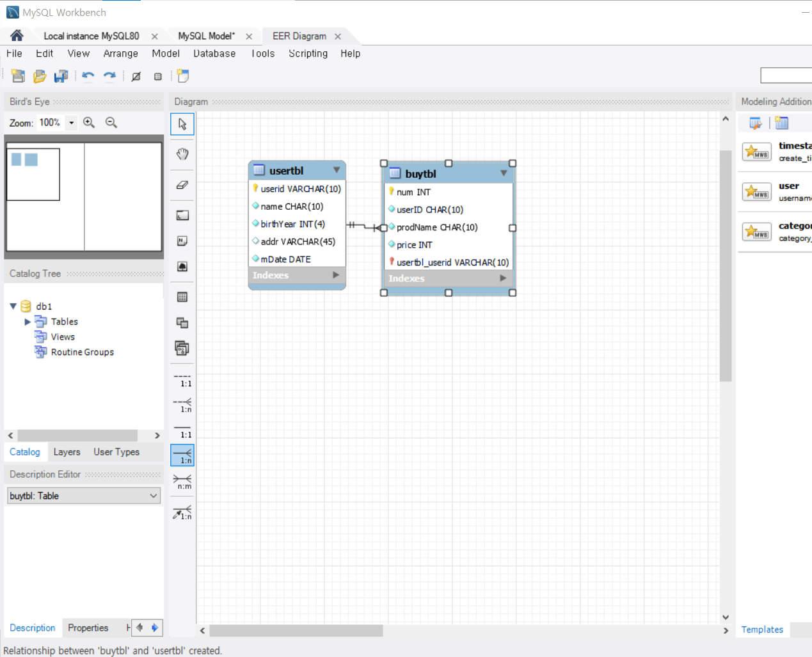Save the model using toolbar icon
This screenshot has width=812, height=657.
[61, 76]
